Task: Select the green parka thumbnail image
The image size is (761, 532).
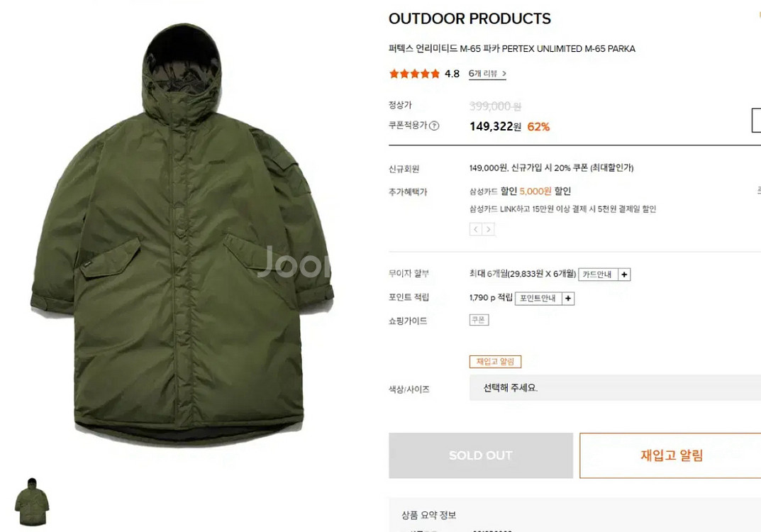Action: 32,502
